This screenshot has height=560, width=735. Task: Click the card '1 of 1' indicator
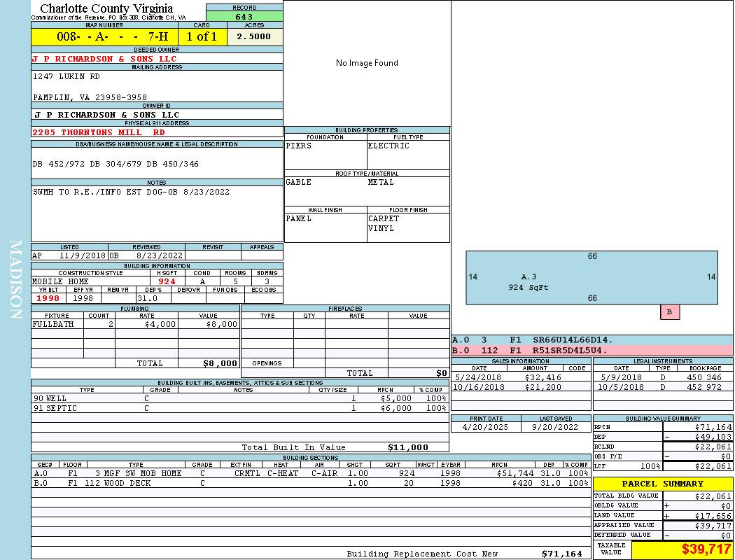point(202,36)
